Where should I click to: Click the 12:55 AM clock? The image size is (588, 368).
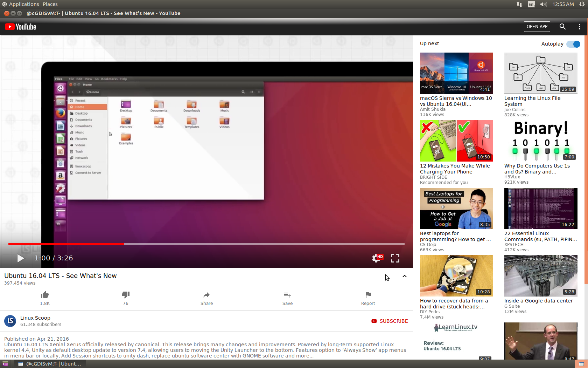pyautogui.click(x=563, y=4)
